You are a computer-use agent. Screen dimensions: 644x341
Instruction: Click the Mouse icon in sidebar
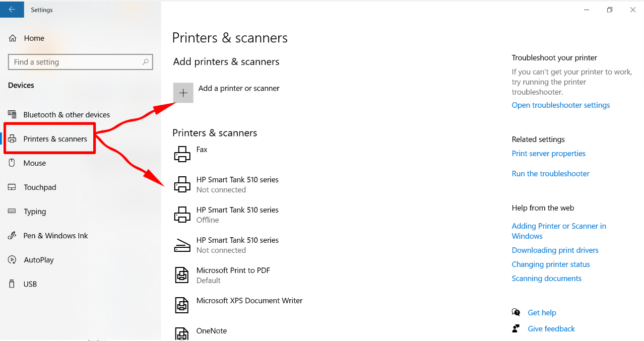tap(12, 163)
